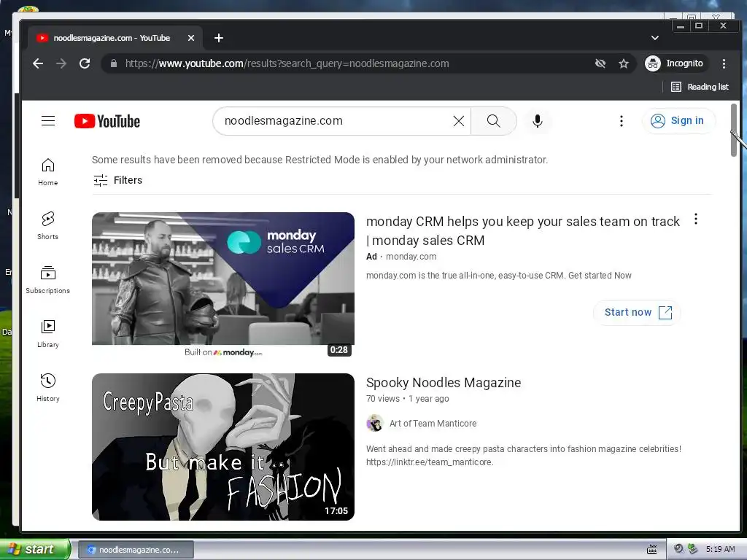This screenshot has width=747, height=560.
Task: Open Shorts in sidebar
Action: coord(48,226)
